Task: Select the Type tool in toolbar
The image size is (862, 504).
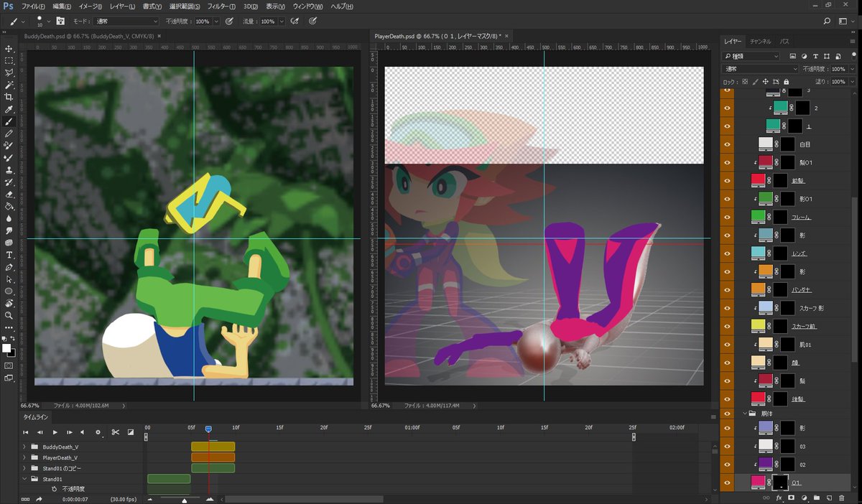Action: click(x=9, y=255)
